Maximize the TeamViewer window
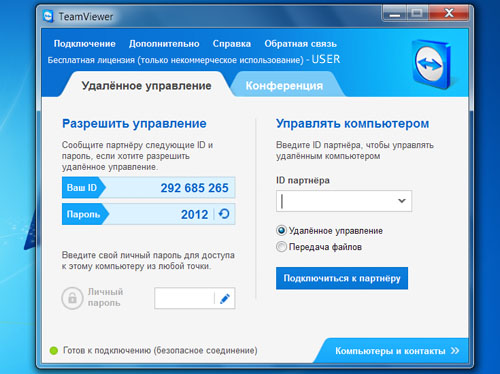The height and width of the screenshot is (374, 500). click(417, 14)
